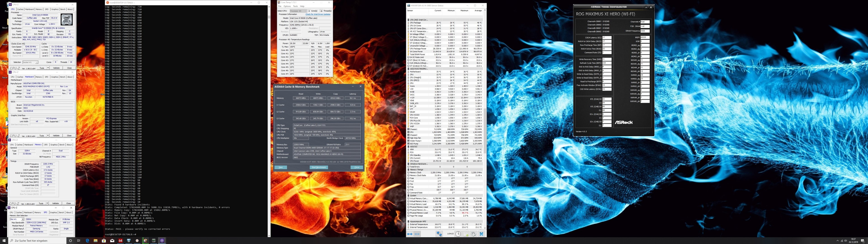Click Start Benchmark in AIDA64
The height and width of the screenshot is (244, 868).
(318, 167)
